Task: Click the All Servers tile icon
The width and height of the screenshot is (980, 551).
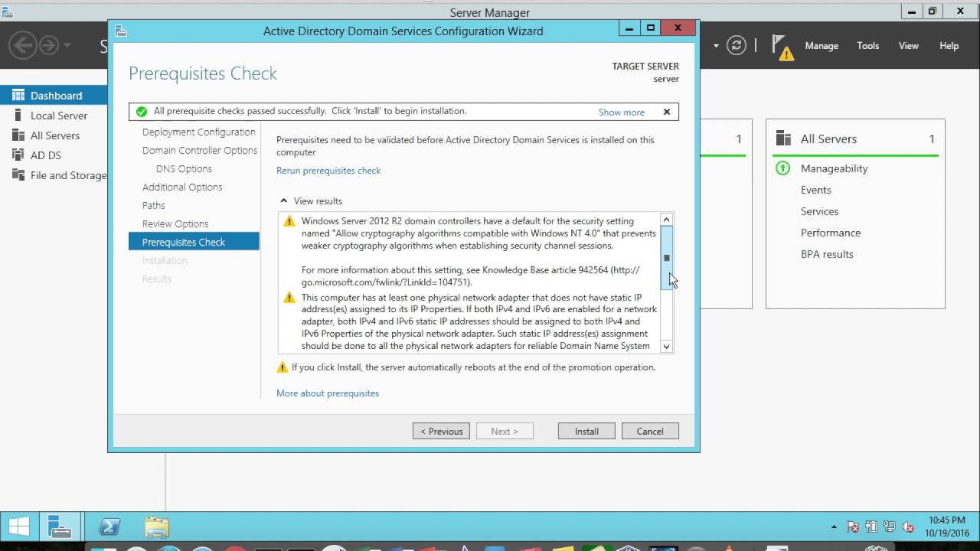Action: click(x=783, y=139)
